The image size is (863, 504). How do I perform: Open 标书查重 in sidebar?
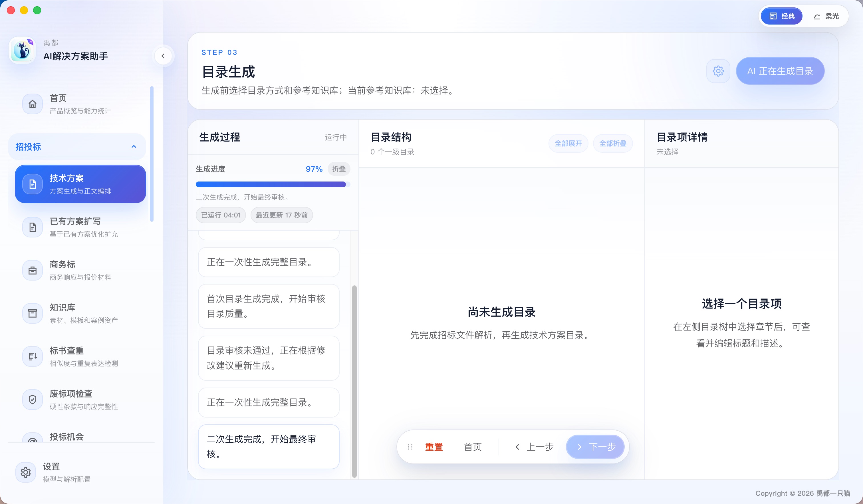pyautogui.click(x=80, y=356)
